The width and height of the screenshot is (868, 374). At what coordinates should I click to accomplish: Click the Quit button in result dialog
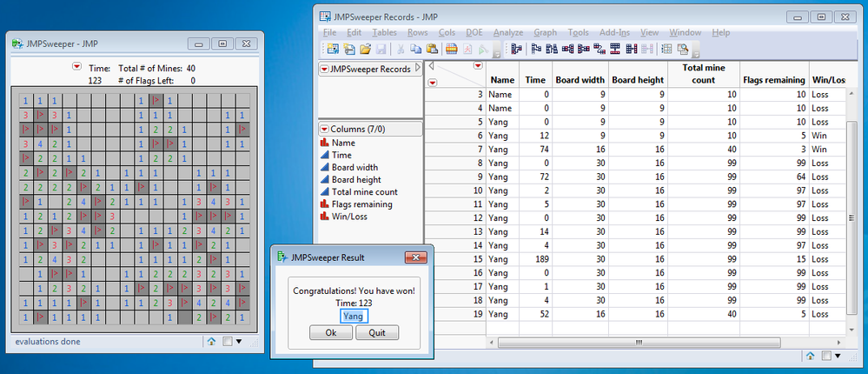point(377,333)
